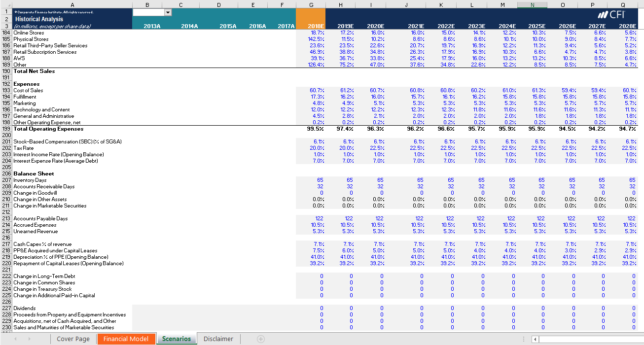Click the New Sheet plus icon
This screenshot has height=345, width=644.
260,339
